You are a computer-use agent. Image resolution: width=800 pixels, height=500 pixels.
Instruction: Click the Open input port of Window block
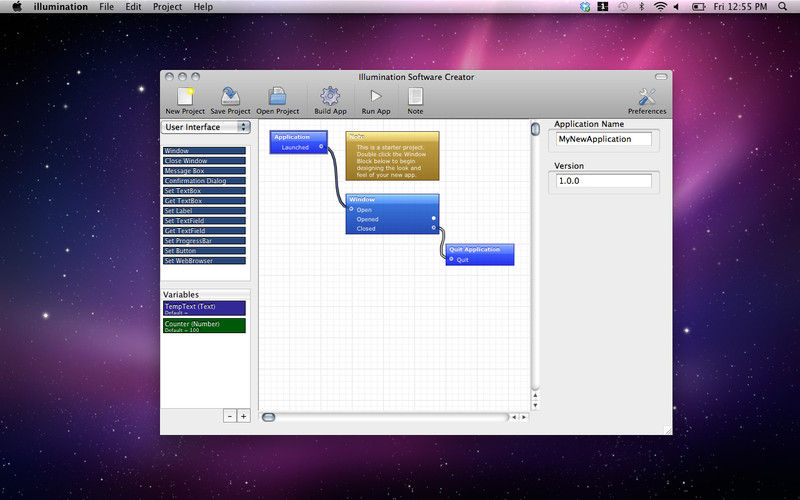(x=352, y=209)
